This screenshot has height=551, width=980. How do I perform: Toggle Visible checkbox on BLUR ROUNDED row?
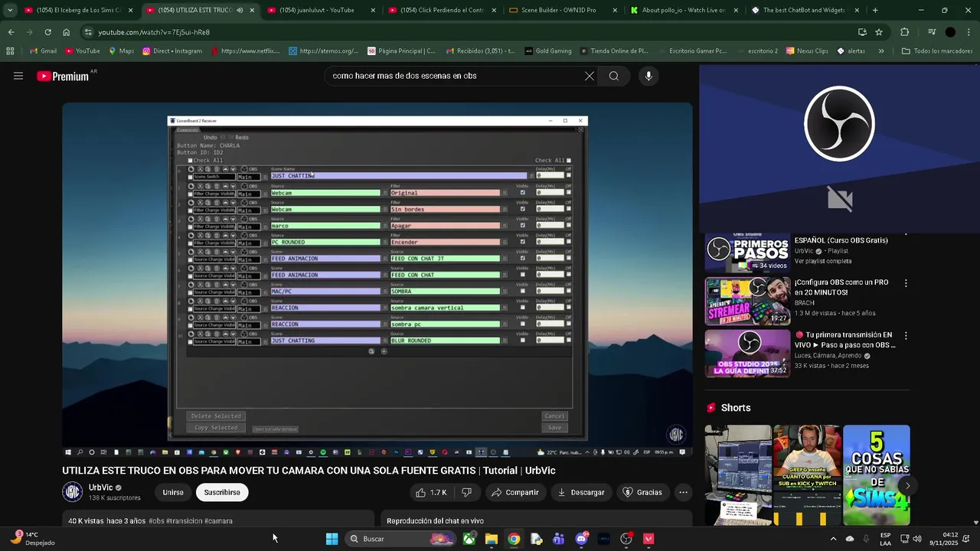point(523,341)
